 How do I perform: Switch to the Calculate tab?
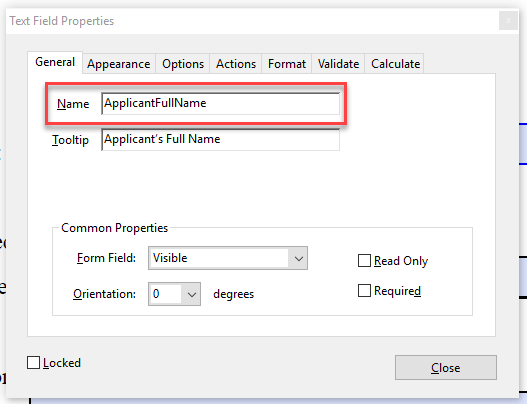point(395,64)
